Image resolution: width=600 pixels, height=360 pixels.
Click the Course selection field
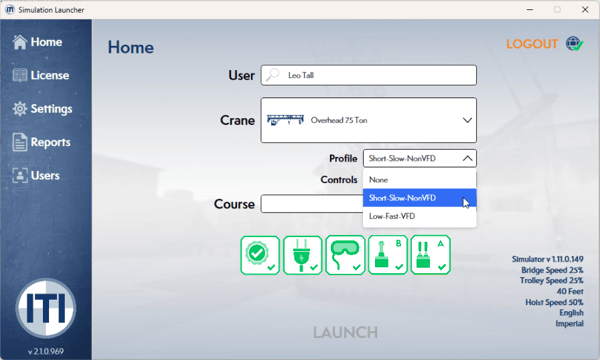tap(312, 204)
